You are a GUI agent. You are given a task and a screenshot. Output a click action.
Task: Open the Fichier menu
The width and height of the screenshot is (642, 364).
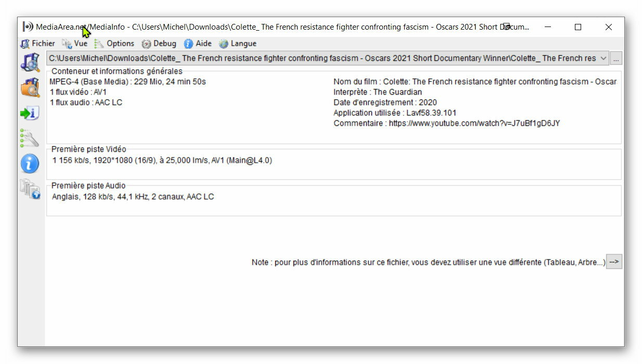tap(37, 44)
